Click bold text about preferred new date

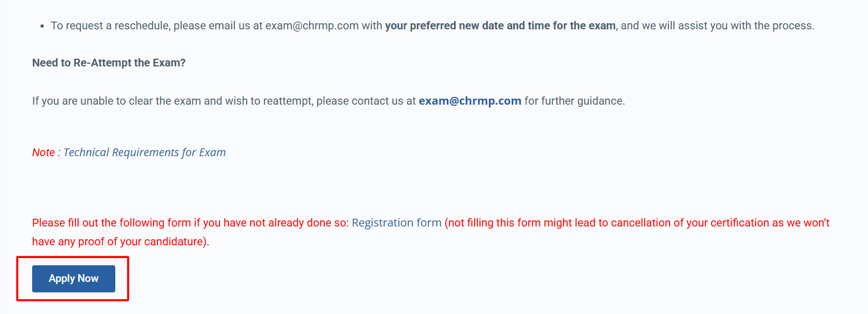(500, 25)
